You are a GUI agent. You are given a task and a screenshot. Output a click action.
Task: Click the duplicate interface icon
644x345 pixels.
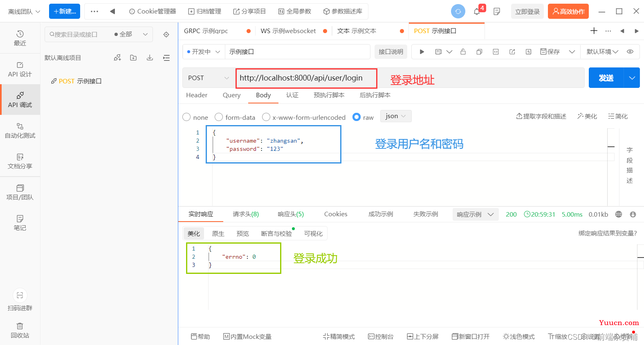(x=479, y=52)
